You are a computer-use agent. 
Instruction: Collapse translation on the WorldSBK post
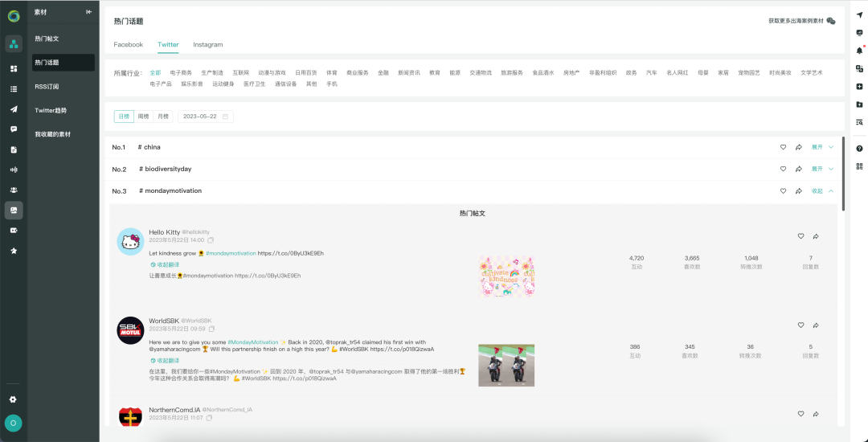[x=165, y=360]
